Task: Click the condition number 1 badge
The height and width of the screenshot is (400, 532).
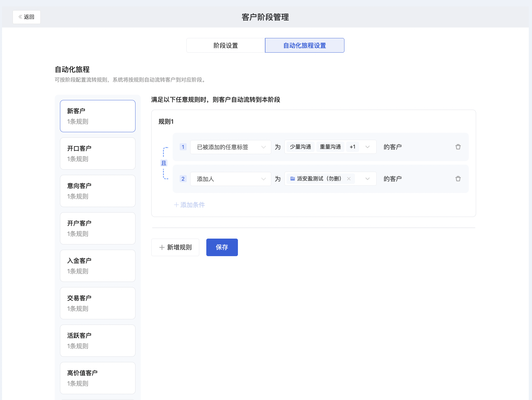Action: 183,147
